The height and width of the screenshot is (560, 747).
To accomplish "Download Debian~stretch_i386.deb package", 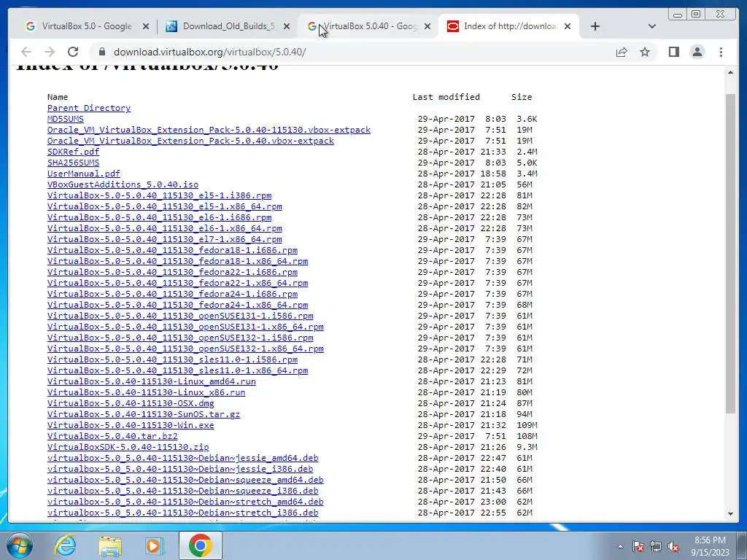I will pyautogui.click(x=182, y=513).
